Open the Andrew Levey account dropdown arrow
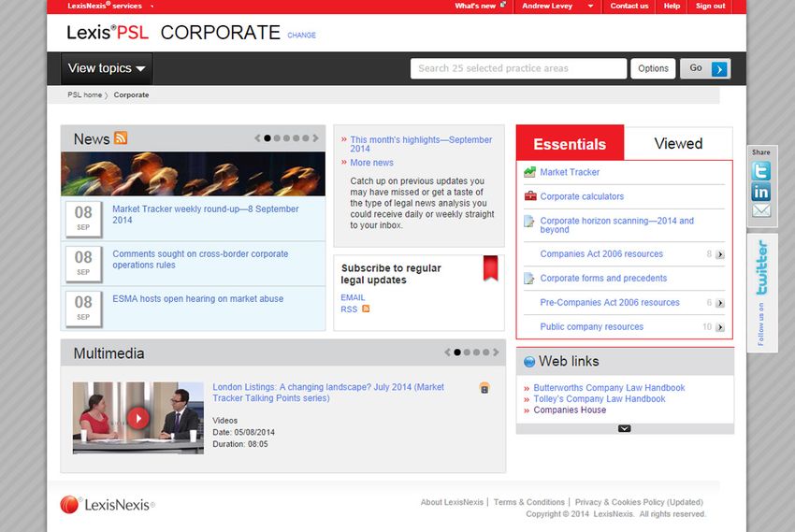This screenshot has width=795, height=532. point(590,7)
